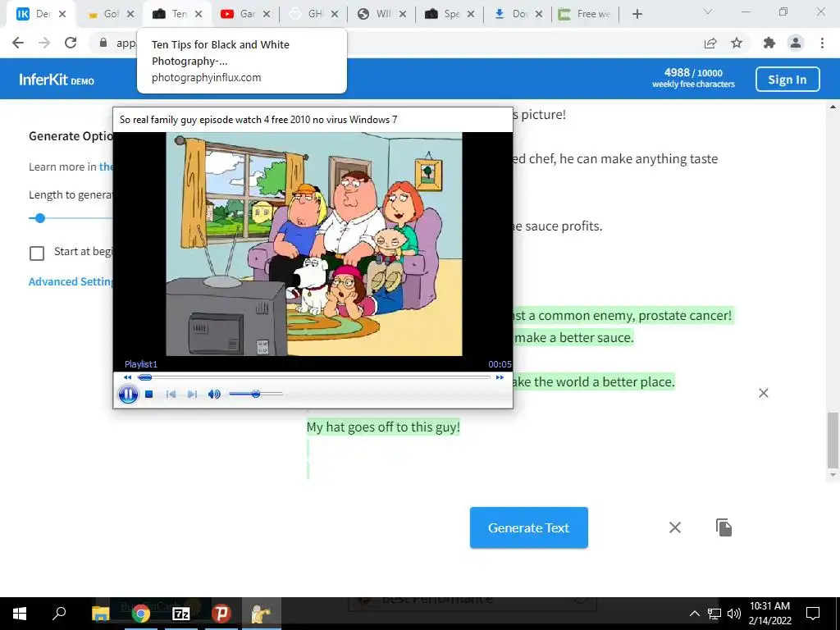Close the GH tab

pyautogui.click(x=335, y=15)
